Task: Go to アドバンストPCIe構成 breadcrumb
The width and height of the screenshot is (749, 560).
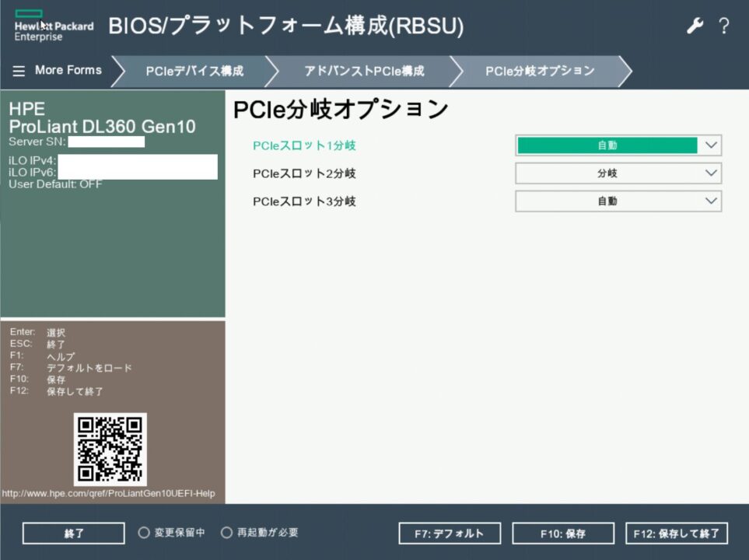Action: pos(365,72)
